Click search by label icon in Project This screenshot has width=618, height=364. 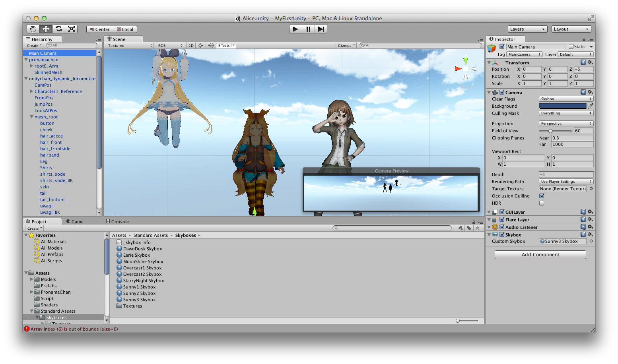point(469,228)
